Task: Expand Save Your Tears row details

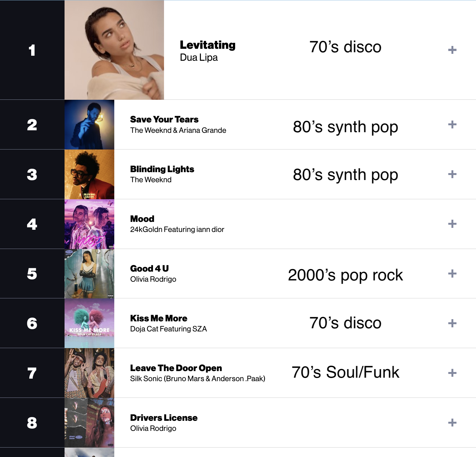Action: tap(452, 125)
